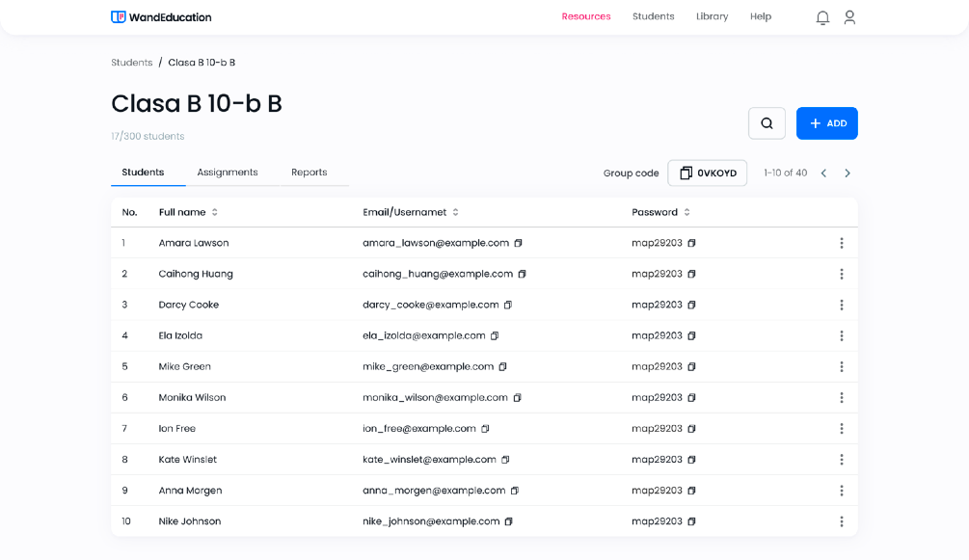Sort by Password column
This screenshot has width=969, height=560.
click(686, 212)
